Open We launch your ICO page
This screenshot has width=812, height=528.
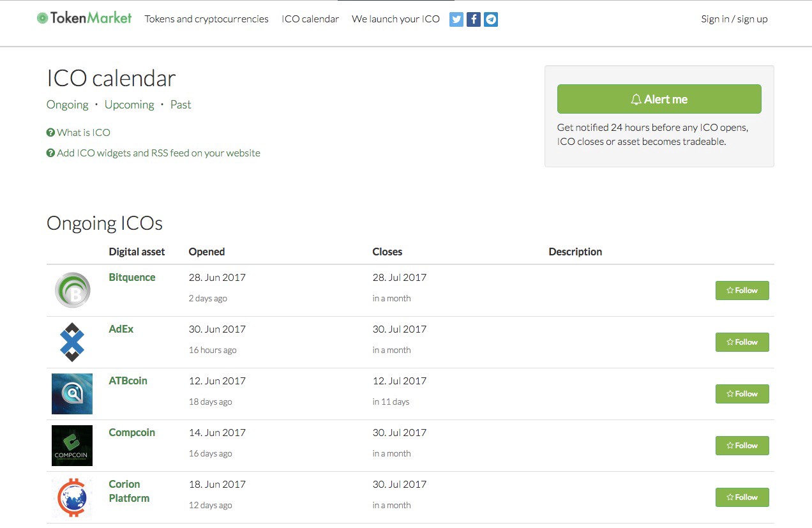coord(396,19)
